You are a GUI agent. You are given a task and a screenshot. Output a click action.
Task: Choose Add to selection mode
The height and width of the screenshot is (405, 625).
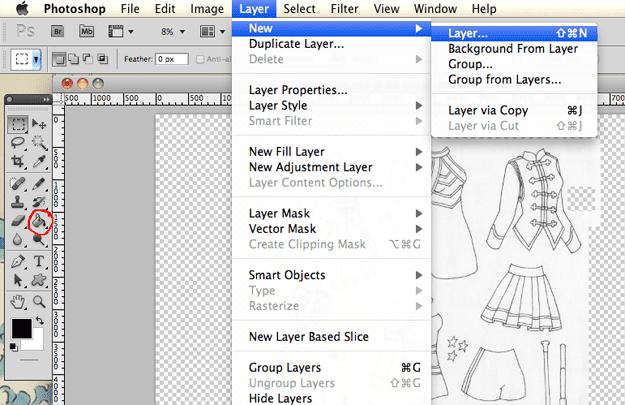tap(74, 59)
